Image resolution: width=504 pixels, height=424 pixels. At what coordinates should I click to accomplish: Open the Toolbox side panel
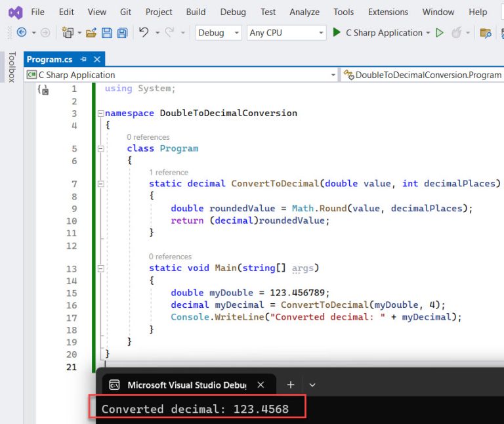pyautogui.click(x=12, y=67)
